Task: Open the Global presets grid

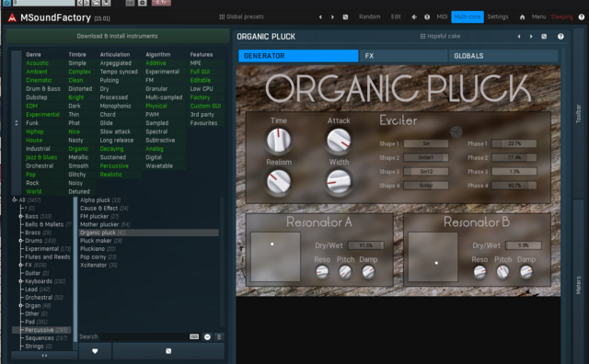Action: click(241, 17)
